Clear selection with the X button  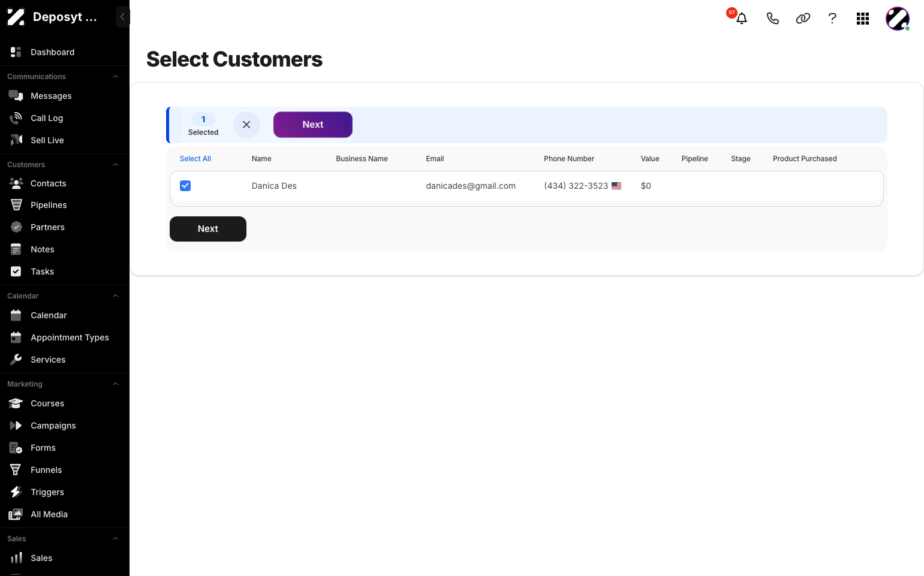click(246, 125)
